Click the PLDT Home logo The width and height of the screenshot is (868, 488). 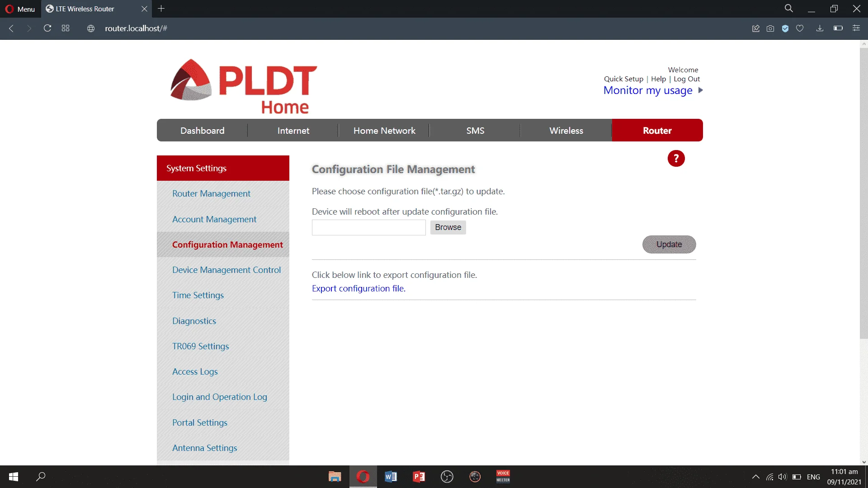pos(244,86)
